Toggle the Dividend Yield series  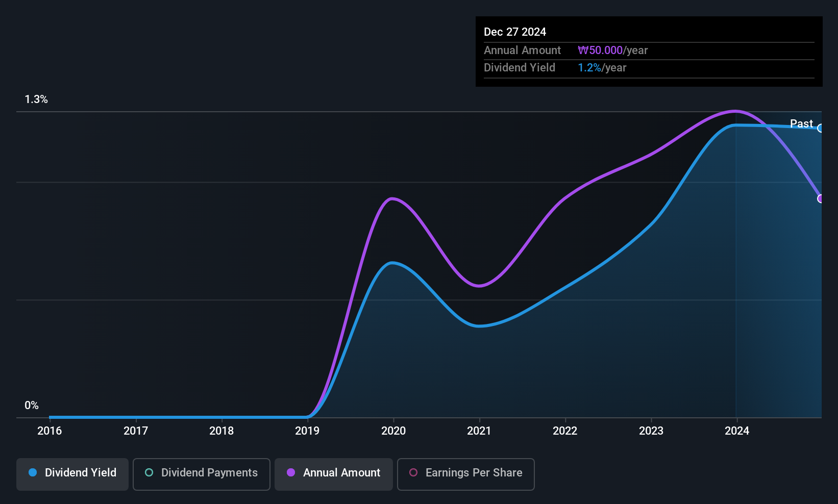[x=72, y=474]
